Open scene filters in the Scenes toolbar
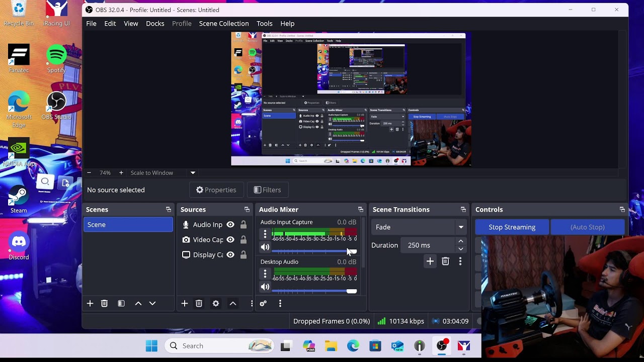This screenshot has width=644, height=362. point(121,304)
